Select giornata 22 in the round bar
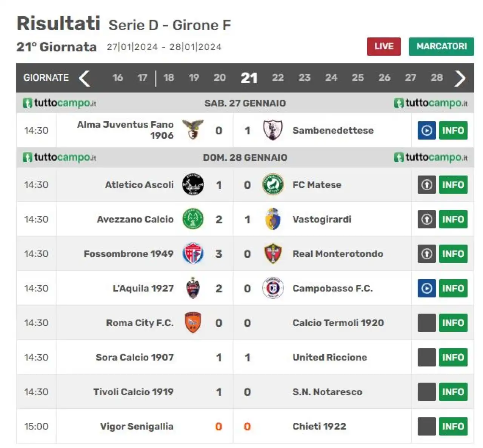 tap(278, 78)
